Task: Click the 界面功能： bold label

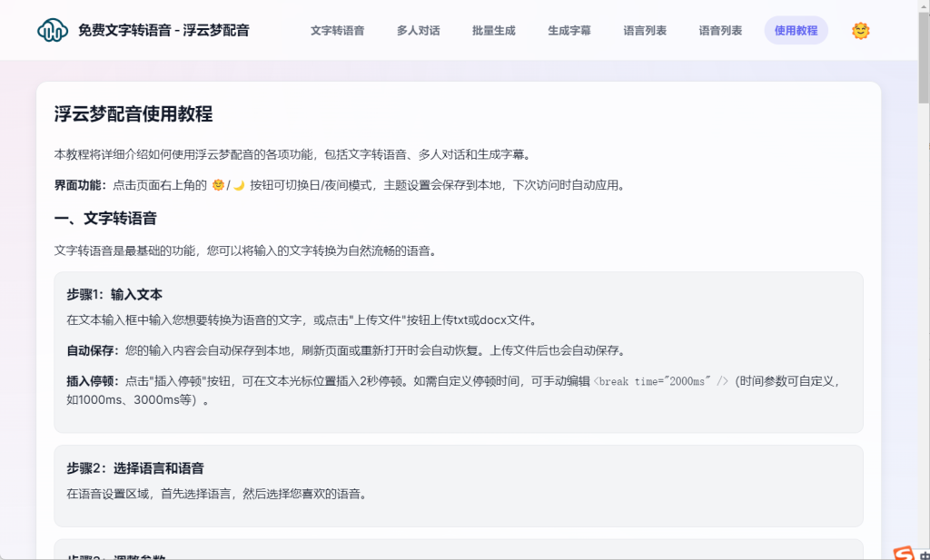Action: (83, 185)
